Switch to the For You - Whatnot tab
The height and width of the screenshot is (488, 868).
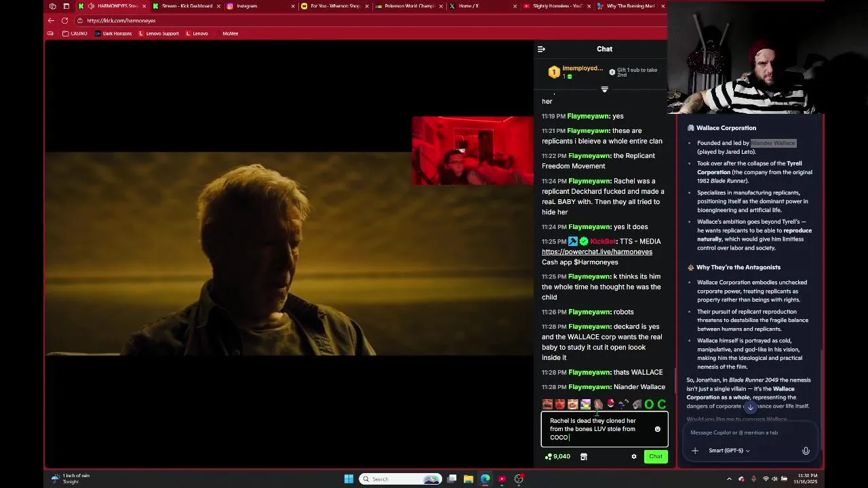335,6
